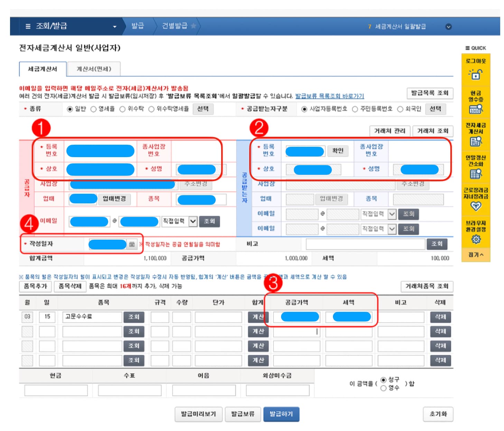Click 삭제 button in 고문수수료 row
The height and width of the screenshot is (431, 504).
[x=440, y=317]
